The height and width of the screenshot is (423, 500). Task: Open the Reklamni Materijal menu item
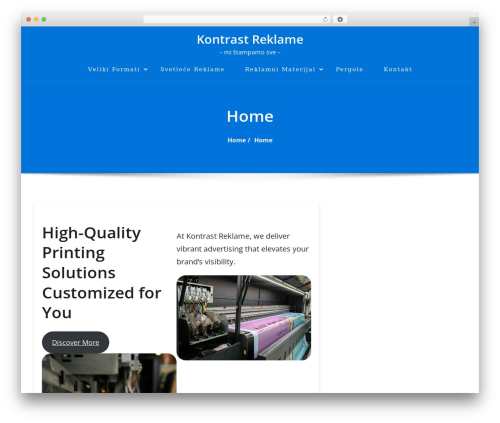click(280, 69)
